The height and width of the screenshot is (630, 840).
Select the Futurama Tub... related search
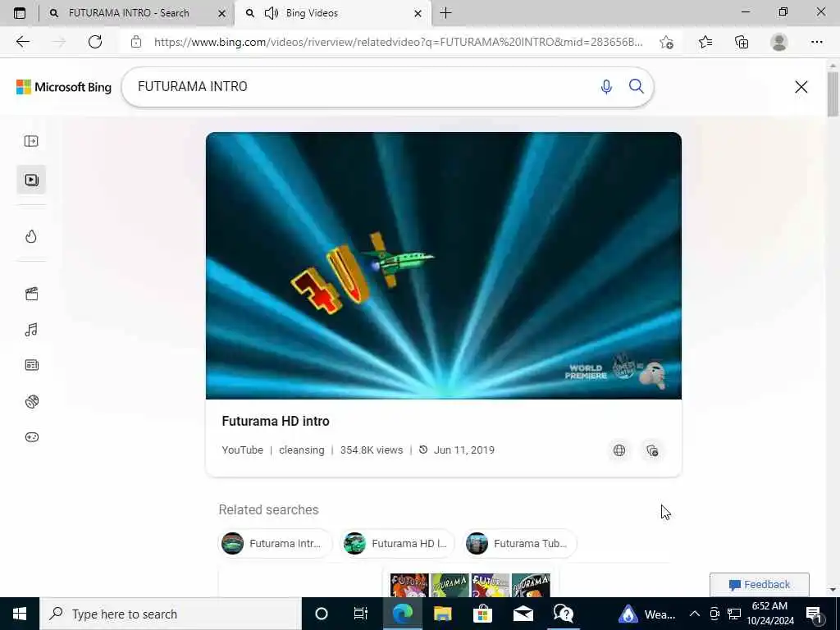(519, 544)
